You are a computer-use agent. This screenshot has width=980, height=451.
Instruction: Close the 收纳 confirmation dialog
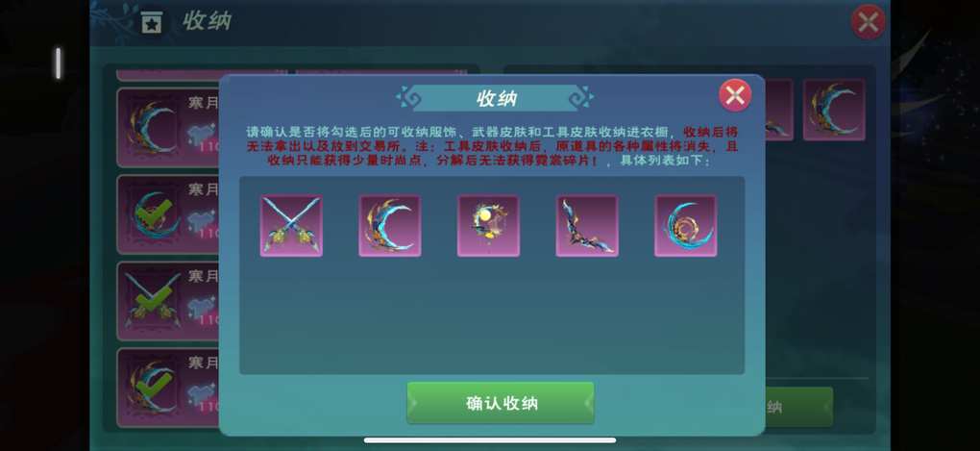735,95
